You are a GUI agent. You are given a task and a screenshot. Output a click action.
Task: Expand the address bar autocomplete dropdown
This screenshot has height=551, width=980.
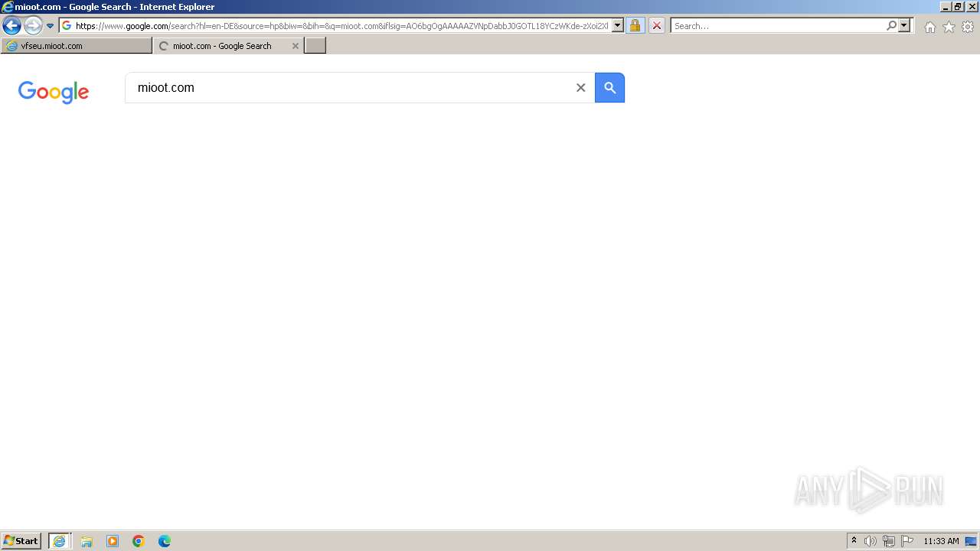click(618, 26)
